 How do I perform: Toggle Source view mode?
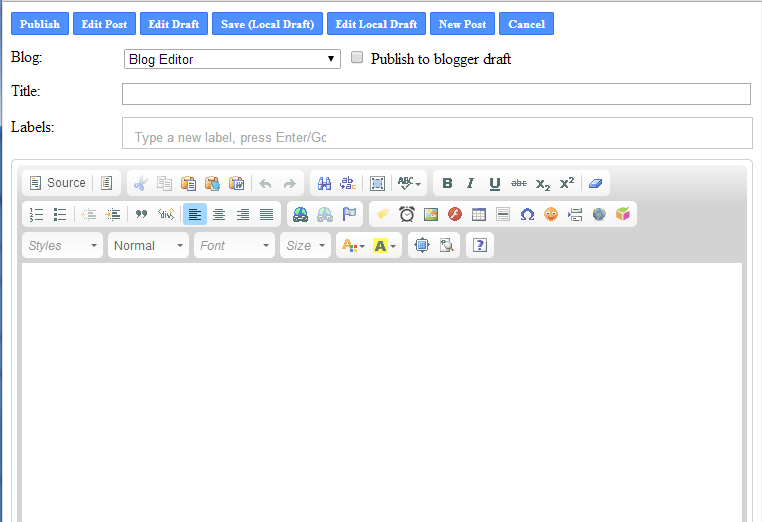pos(57,183)
